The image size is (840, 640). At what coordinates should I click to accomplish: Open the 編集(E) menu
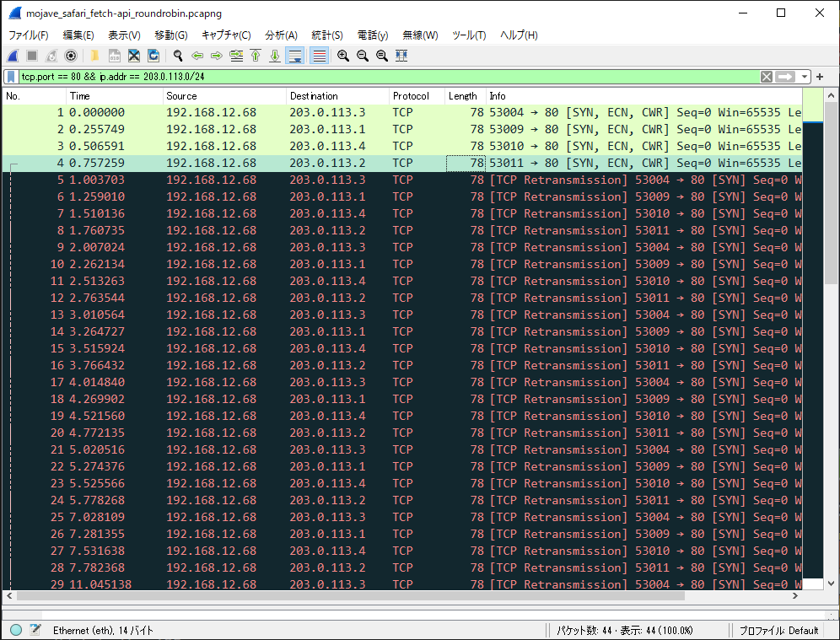coord(78,35)
